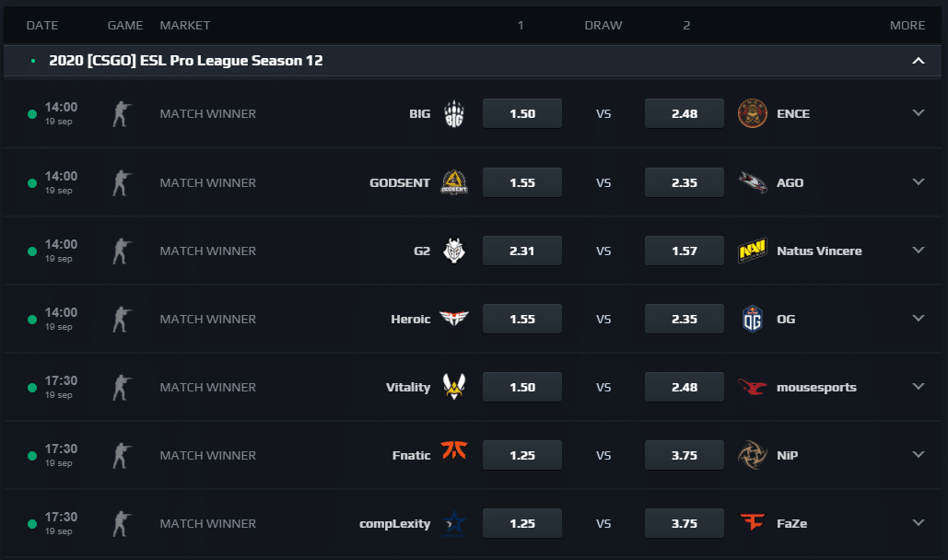
Task: Pick mousesports at odds 2.48
Action: [685, 387]
